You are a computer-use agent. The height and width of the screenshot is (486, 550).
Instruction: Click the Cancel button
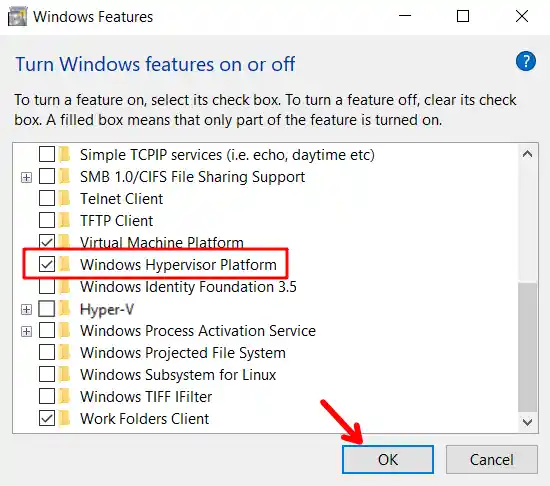tap(491, 459)
